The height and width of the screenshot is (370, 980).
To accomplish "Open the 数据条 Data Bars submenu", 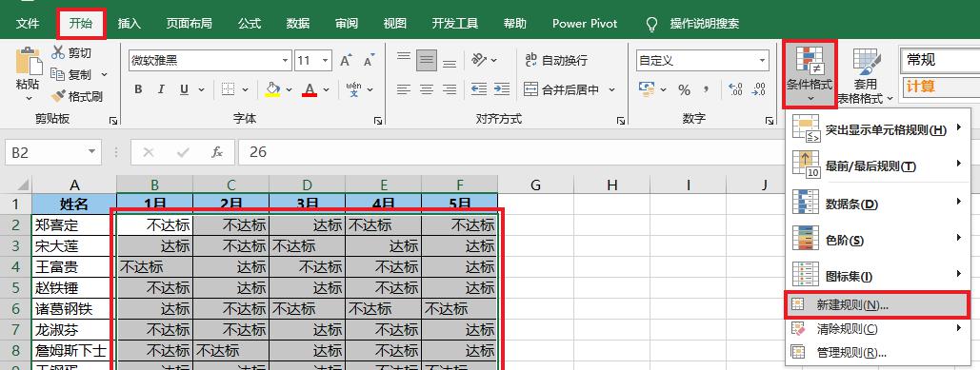I will coord(877,203).
